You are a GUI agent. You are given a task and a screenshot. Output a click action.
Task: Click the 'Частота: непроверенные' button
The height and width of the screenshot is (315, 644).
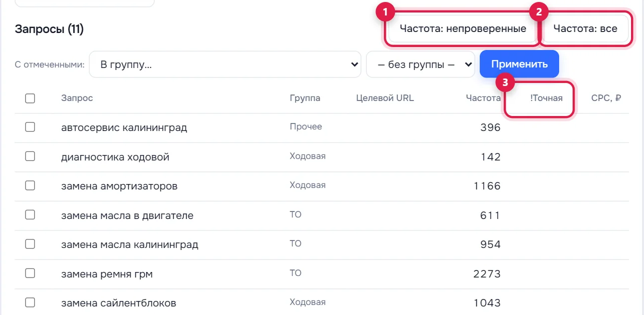click(463, 28)
